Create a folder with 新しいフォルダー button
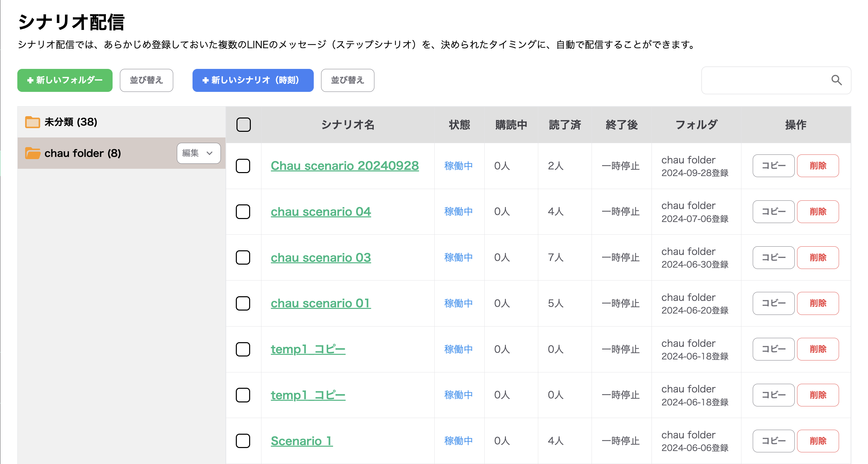 65,80
